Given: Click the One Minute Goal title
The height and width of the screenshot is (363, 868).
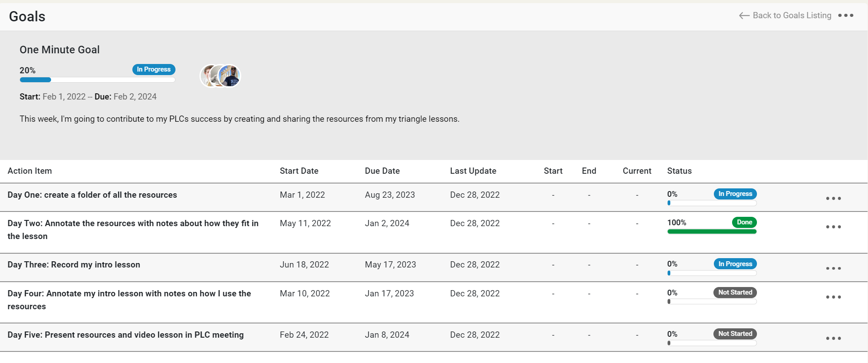Looking at the screenshot, I should tap(60, 50).
